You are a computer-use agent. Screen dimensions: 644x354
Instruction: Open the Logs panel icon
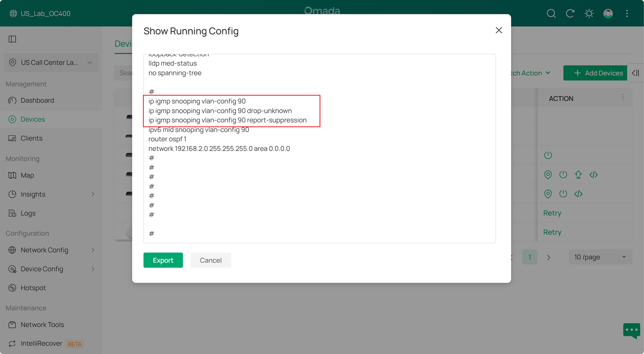coord(12,213)
